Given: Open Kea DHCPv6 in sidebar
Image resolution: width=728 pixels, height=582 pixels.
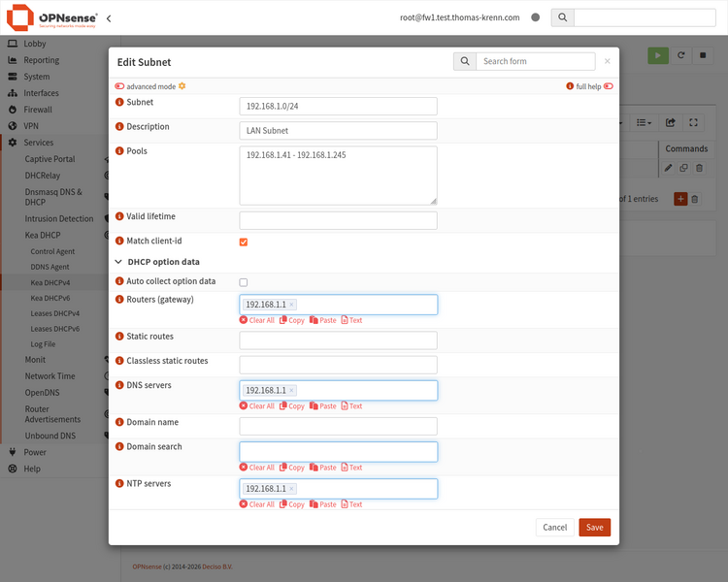Looking at the screenshot, I should pos(50,298).
